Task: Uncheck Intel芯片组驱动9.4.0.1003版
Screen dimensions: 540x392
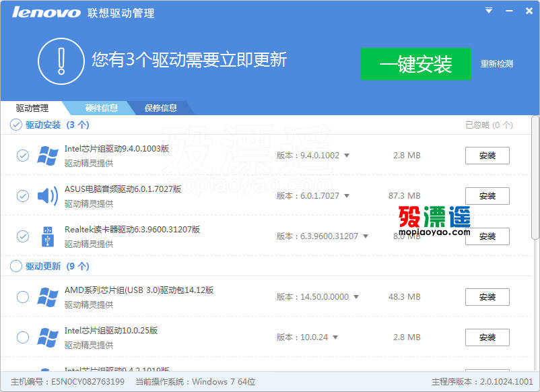Action: point(23,156)
